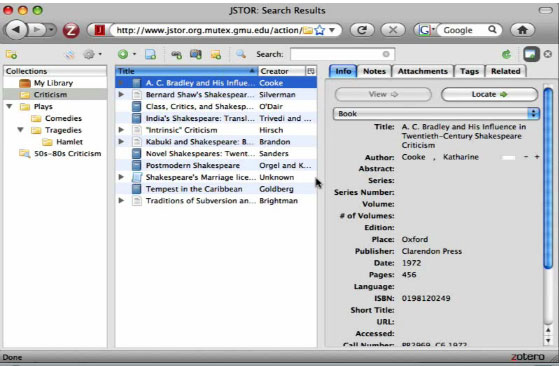Add another author with plus button
The image size is (559, 366).
537,157
